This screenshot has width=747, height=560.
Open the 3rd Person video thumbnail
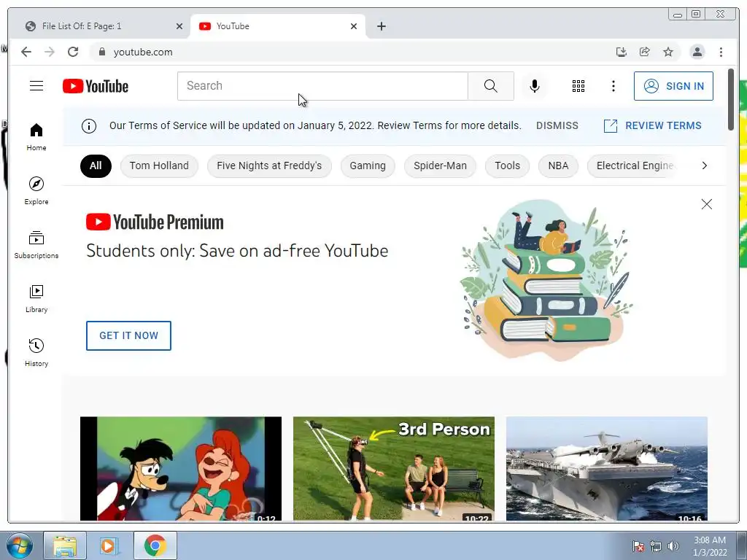coord(393,469)
